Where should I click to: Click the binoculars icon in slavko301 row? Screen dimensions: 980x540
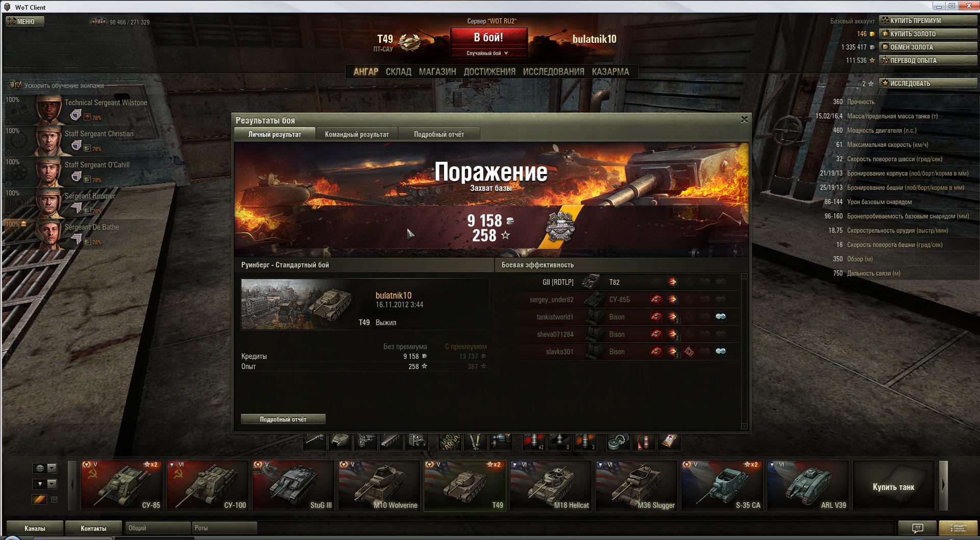coord(720,351)
